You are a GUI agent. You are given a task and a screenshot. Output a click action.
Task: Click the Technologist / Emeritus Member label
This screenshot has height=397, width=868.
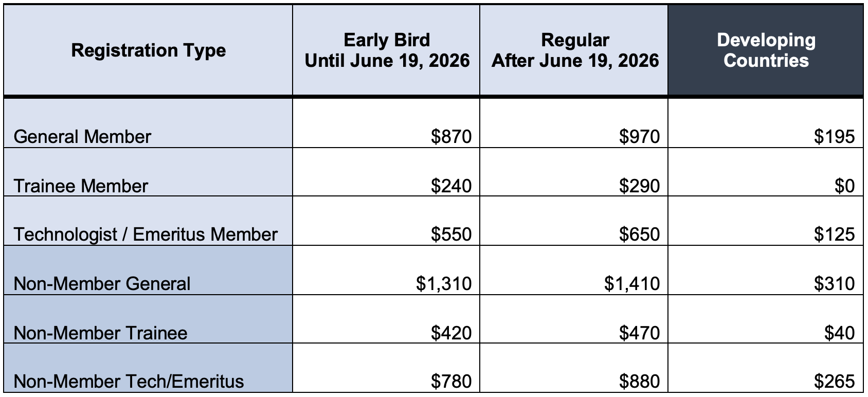(x=146, y=234)
